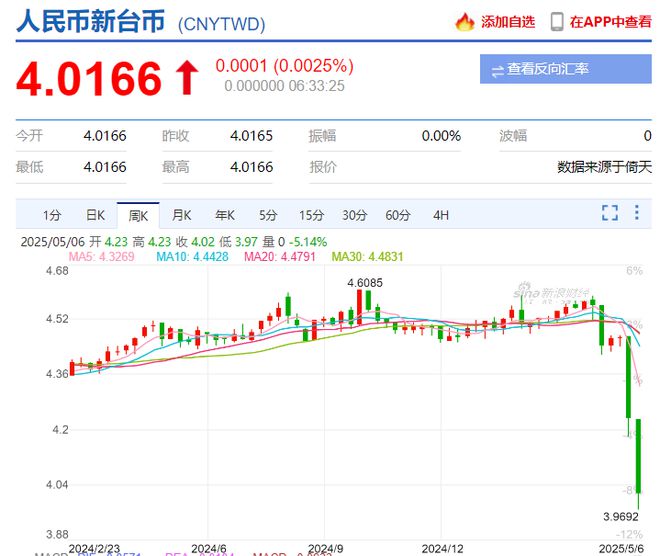
Task: Click the MA5: 4.3269 legend label
Action: [101, 257]
